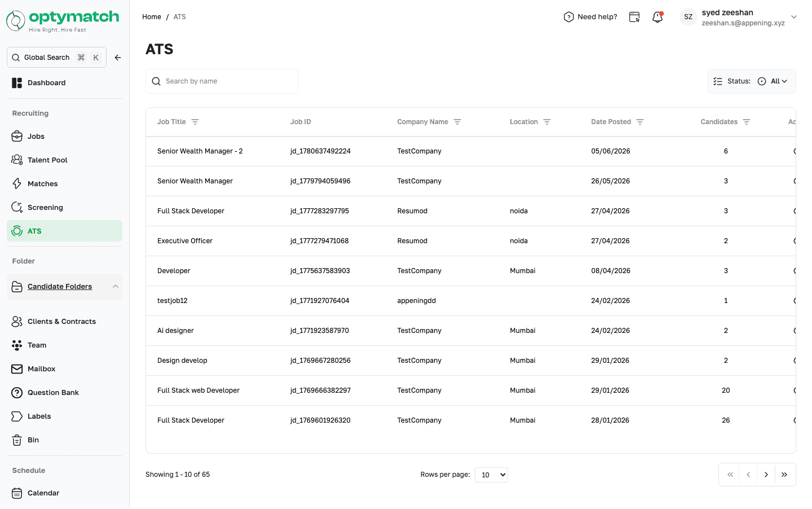The image size is (812, 509).
Task: Collapse the sidebar with the back arrow
Action: (x=118, y=58)
